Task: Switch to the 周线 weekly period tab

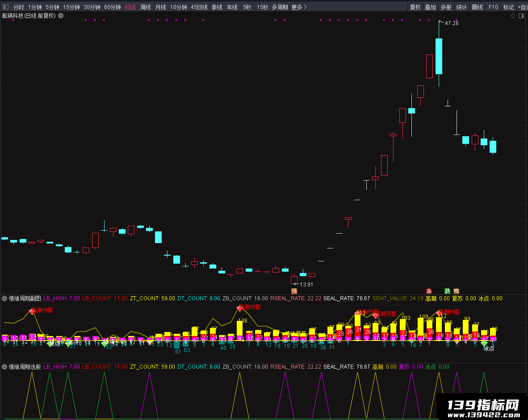Action: click(x=146, y=7)
